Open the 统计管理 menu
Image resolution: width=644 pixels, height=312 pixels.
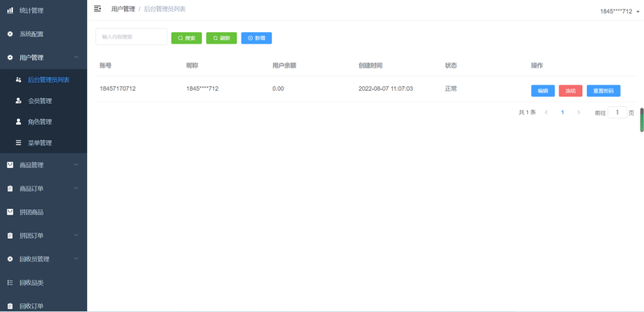click(43, 10)
